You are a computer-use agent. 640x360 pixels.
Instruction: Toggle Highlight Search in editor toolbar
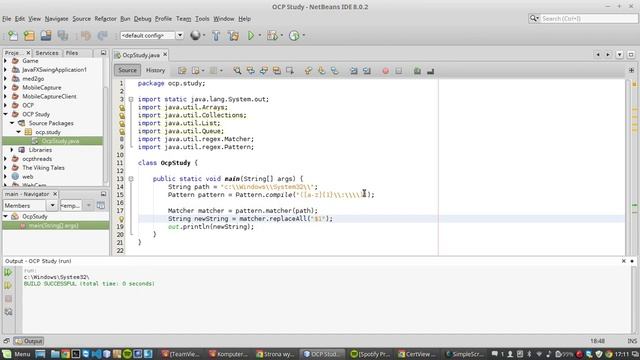pos(277,71)
